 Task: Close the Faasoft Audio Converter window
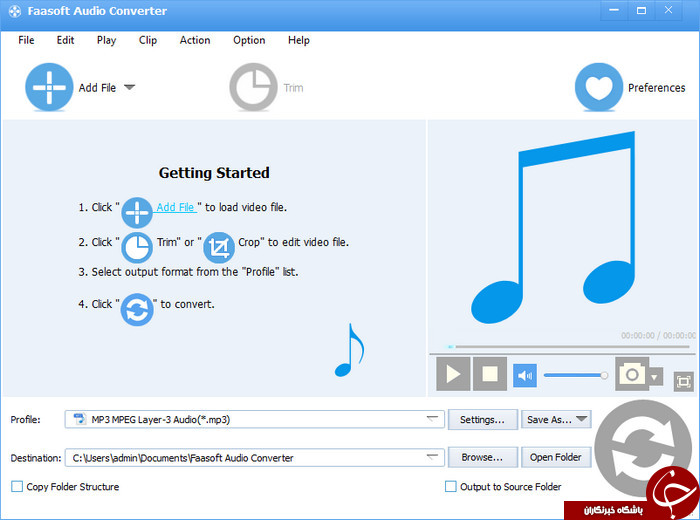click(668, 10)
